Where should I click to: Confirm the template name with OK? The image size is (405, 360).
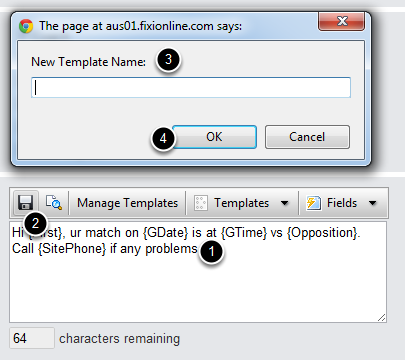(214, 137)
